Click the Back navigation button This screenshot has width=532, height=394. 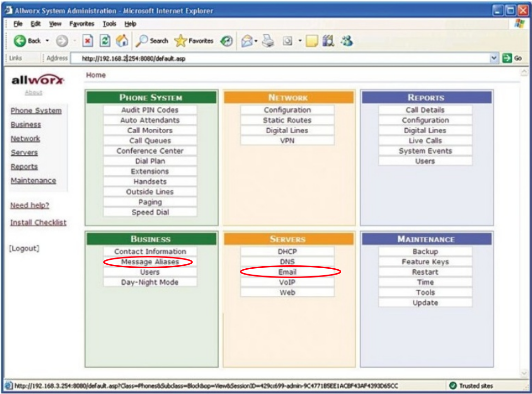pyautogui.click(x=28, y=41)
